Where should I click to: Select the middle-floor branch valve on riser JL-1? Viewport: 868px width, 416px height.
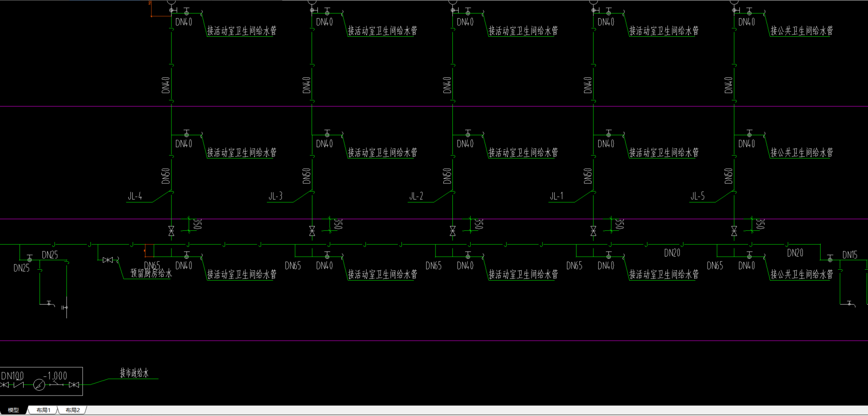coord(608,134)
